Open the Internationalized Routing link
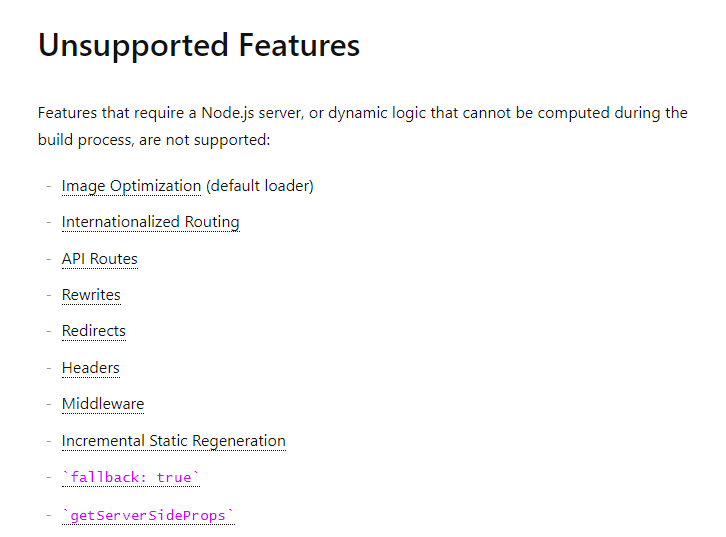Image resolution: width=726 pixels, height=537 pixels. tap(151, 222)
